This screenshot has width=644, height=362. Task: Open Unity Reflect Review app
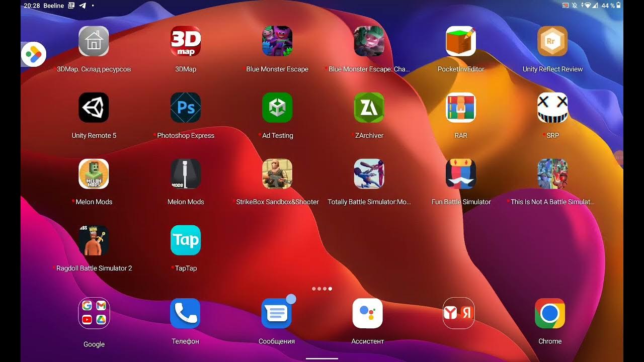(552, 41)
